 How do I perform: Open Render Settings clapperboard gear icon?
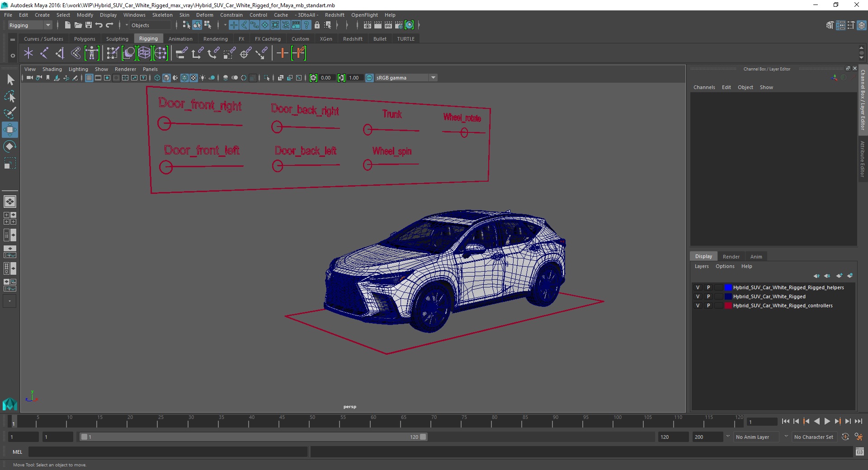coord(399,25)
